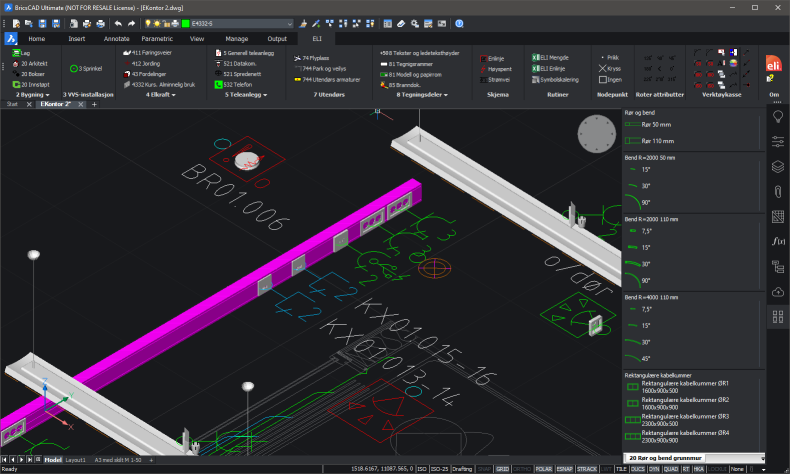Expand the 8 Tegningsdeler ribbon panel
Viewport: 790px width, 474px height.
pyautogui.click(x=420, y=95)
